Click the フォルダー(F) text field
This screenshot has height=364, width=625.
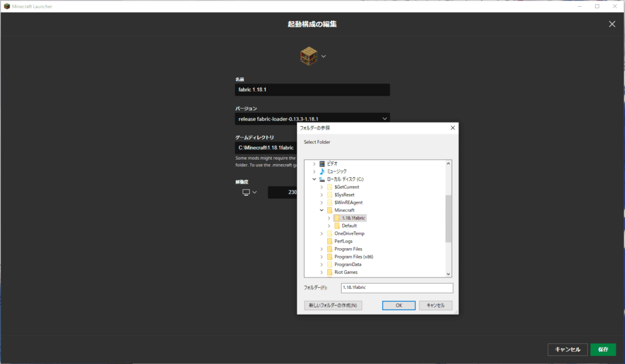(x=397, y=288)
